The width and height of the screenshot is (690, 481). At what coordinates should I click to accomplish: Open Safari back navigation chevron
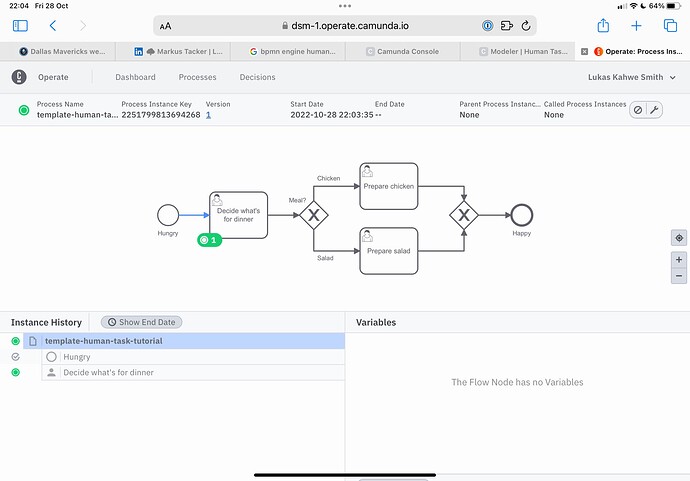click(x=52, y=25)
